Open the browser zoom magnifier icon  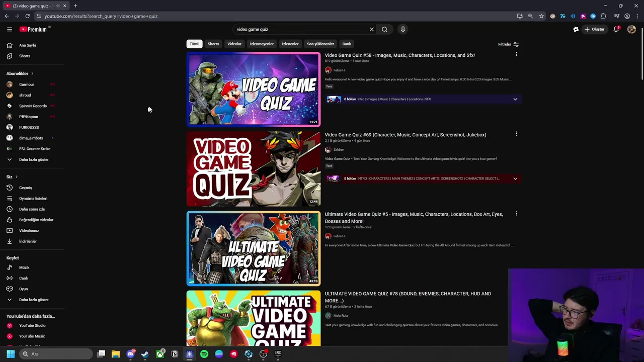point(530,16)
